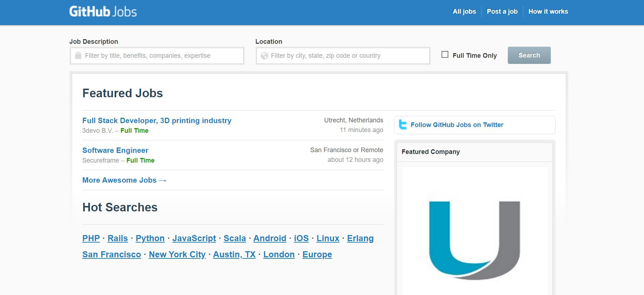644x295 pixels.
Task: Search jobs in Europe
Action: 317,254
